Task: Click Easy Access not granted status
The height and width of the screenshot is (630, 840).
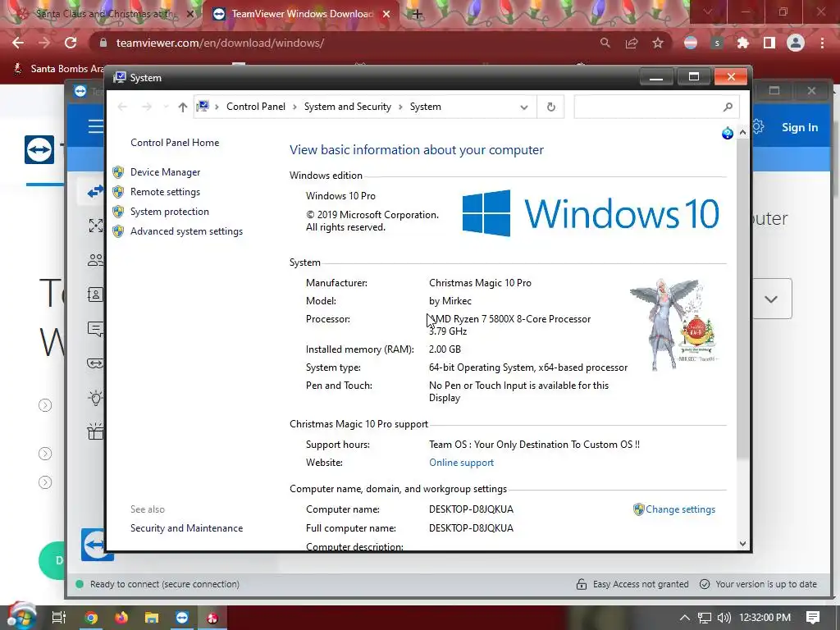Action: click(632, 584)
